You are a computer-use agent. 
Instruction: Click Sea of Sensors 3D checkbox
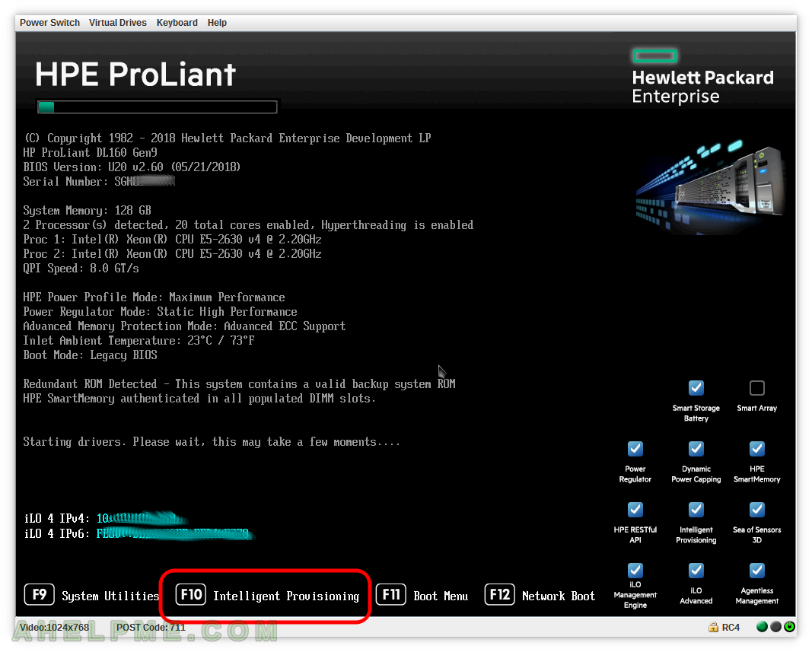757,510
